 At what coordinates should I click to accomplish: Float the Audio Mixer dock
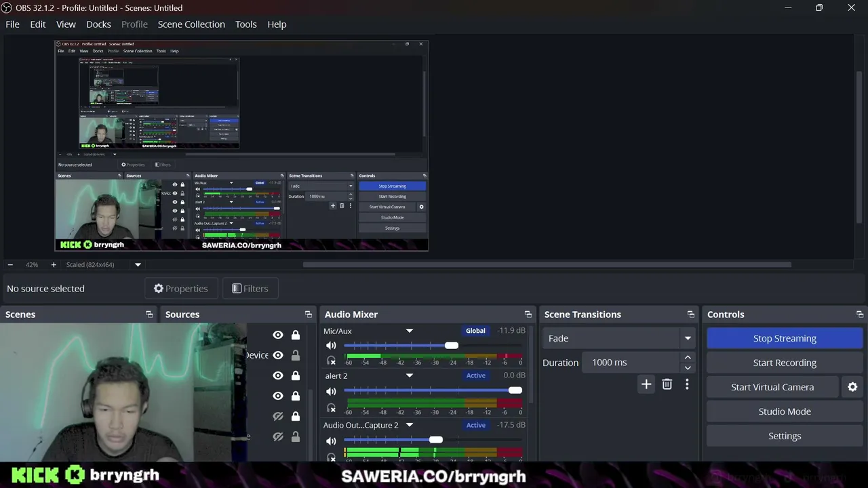click(528, 314)
